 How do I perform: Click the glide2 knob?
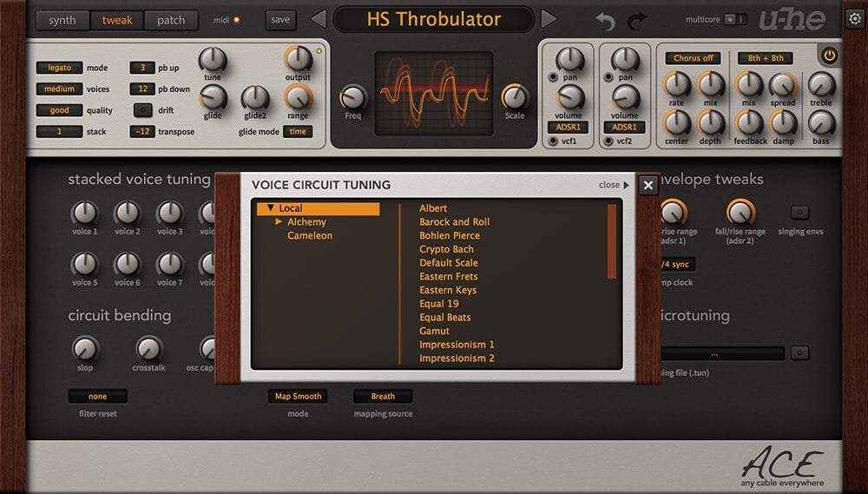click(254, 98)
